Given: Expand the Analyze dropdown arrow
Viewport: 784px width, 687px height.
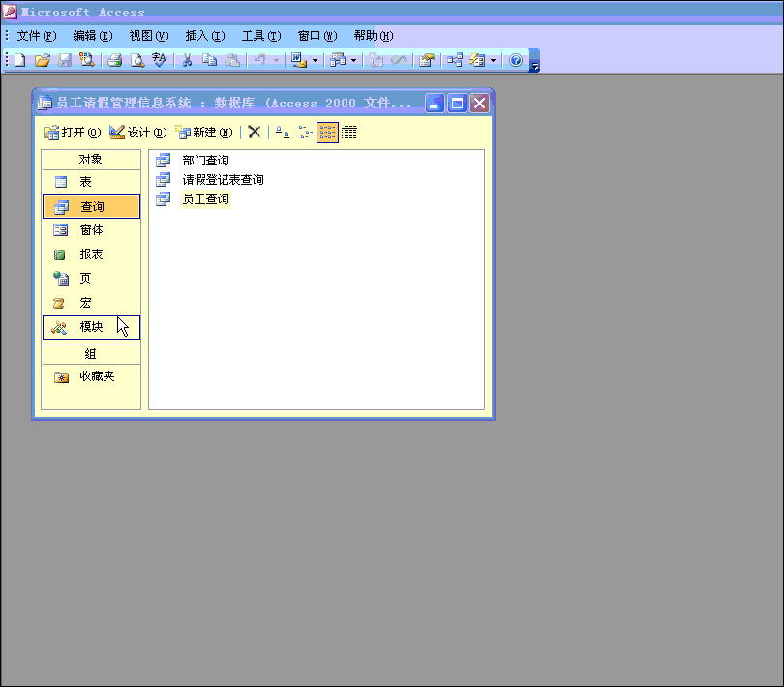Looking at the screenshot, I should click(353, 61).
